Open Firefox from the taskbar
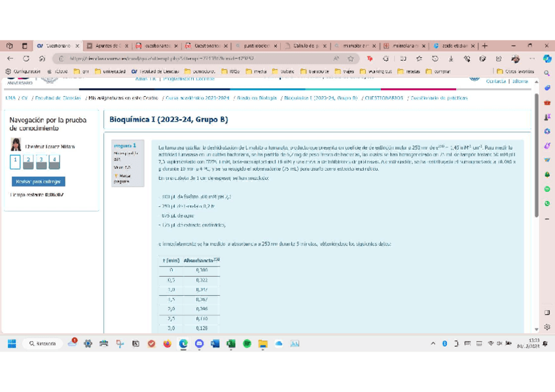Screen dimensions: 555x392 (168, 344)
